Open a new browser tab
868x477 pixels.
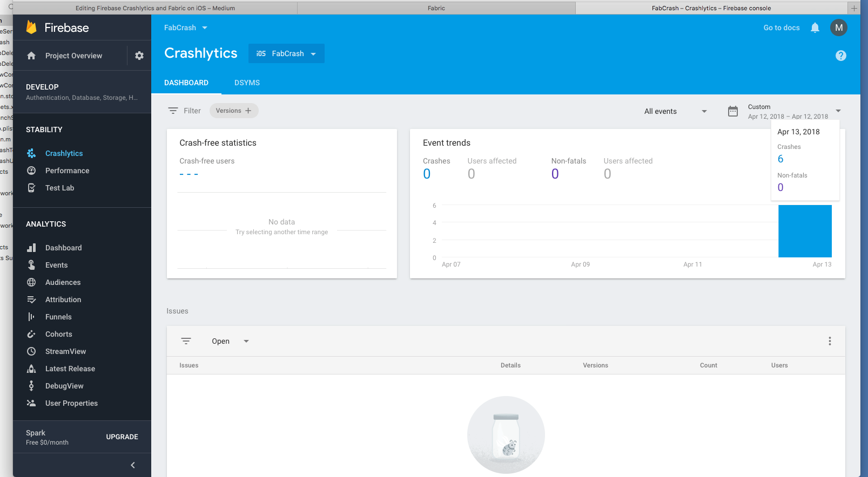(854, 8)
